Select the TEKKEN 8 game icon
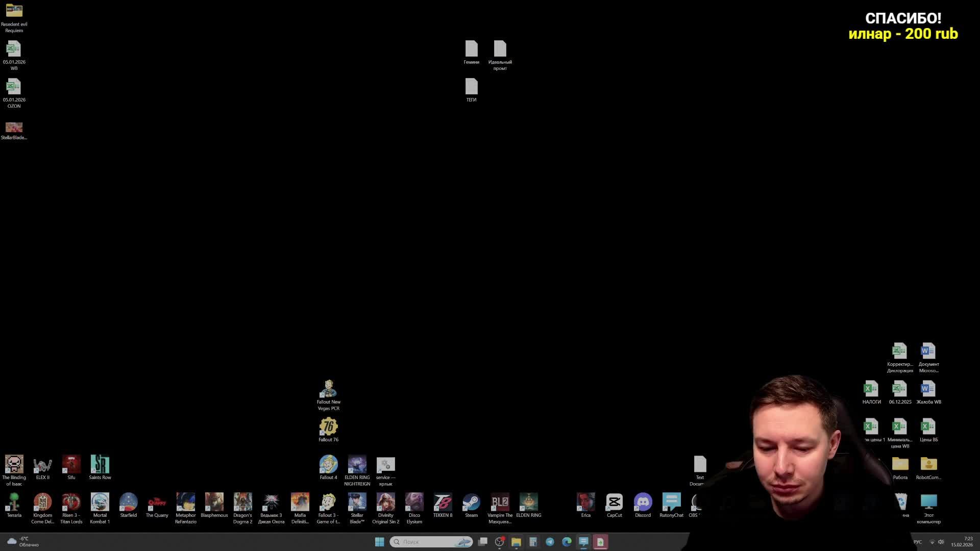980x551 pixels. [x=443, y=503]
